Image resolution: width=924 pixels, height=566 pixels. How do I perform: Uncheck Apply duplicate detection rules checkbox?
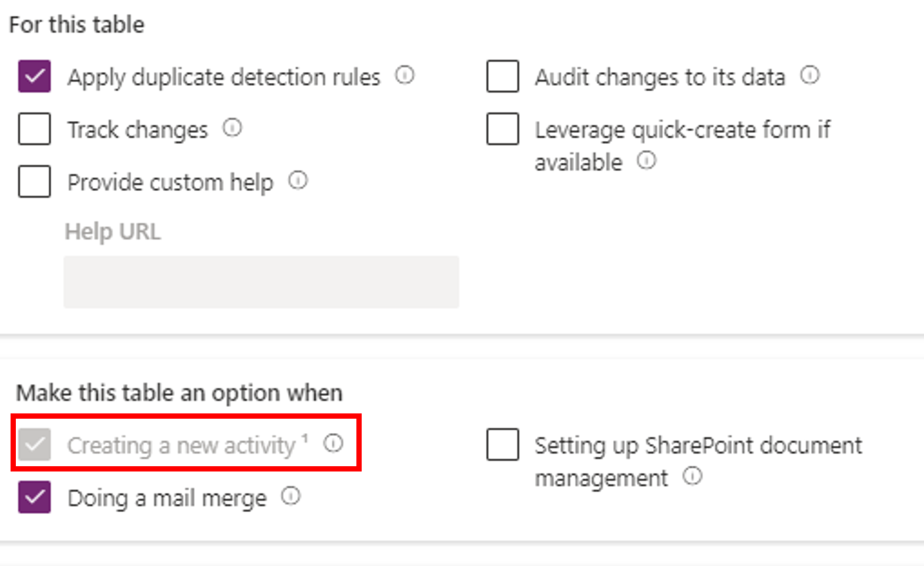(34, 76)
